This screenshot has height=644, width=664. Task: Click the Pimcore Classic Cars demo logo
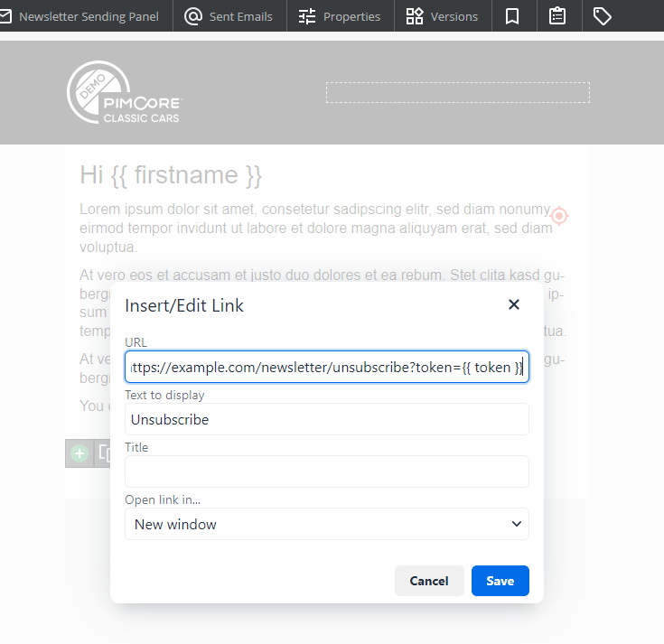(x=125, y=92)
